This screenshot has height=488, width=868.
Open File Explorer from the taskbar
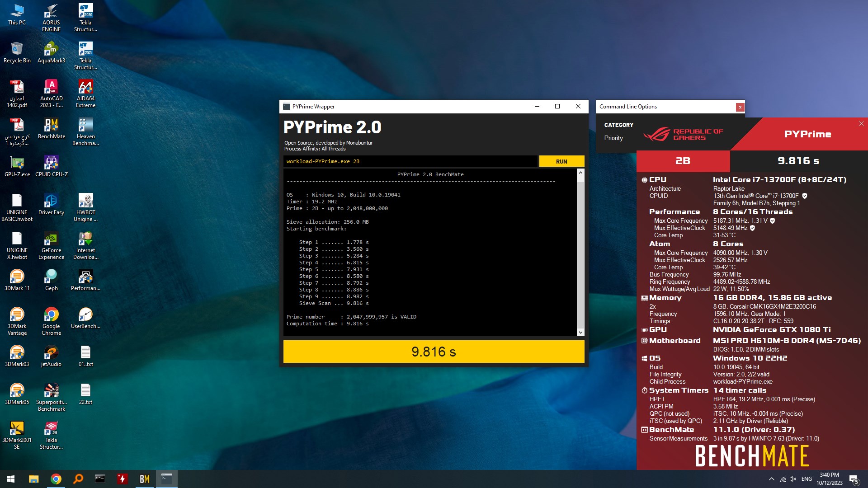(x=33, y=479)
